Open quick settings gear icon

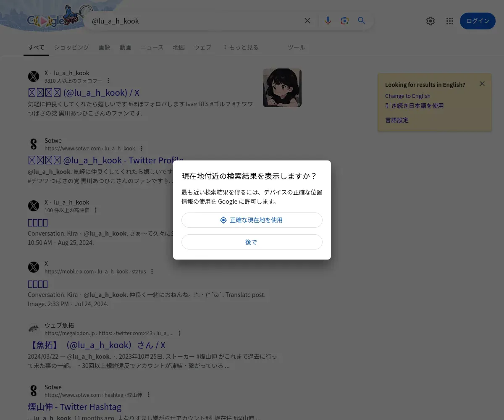point(430,21)
